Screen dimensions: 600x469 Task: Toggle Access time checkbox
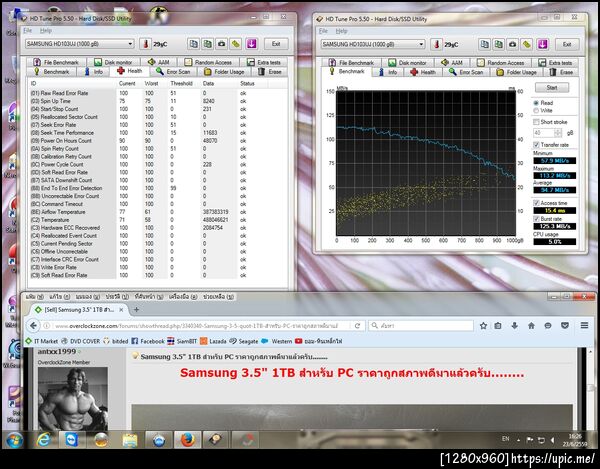[x=536, y=203]
